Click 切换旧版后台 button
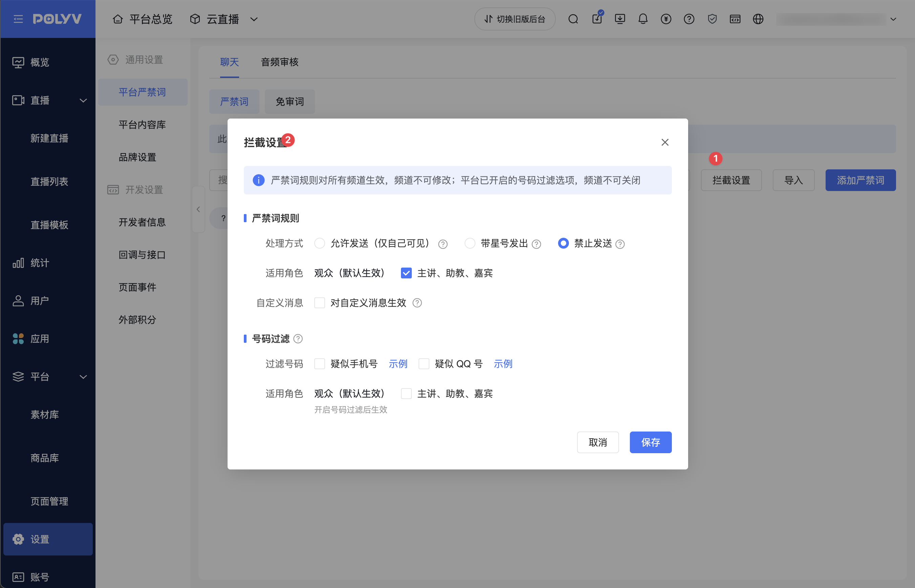The width and height of the screenshot is (915, 588). tap(515, 19)
